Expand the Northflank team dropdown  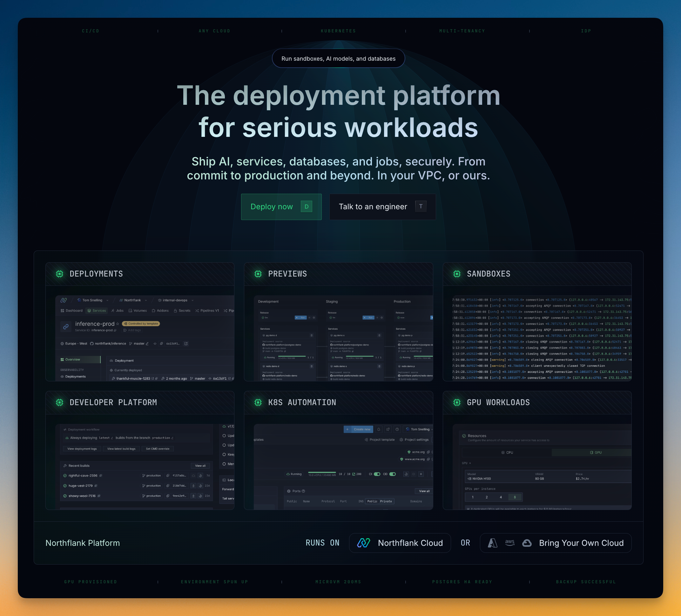146,300
